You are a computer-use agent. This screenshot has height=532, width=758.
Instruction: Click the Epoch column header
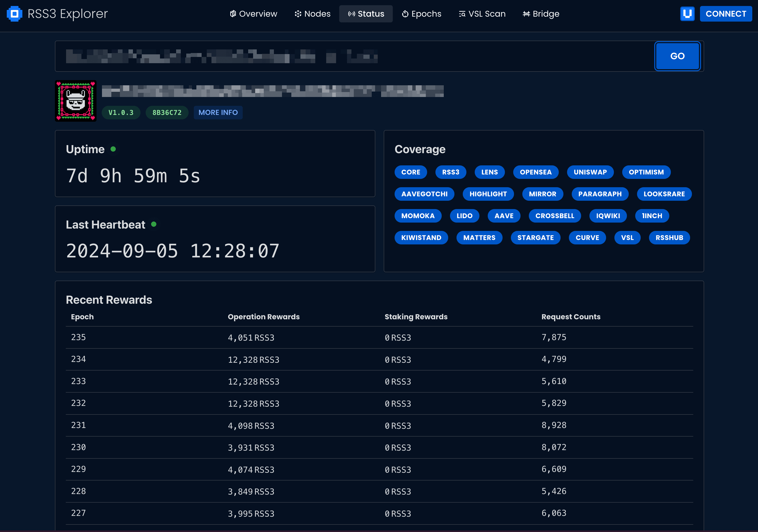click(82, 317)
